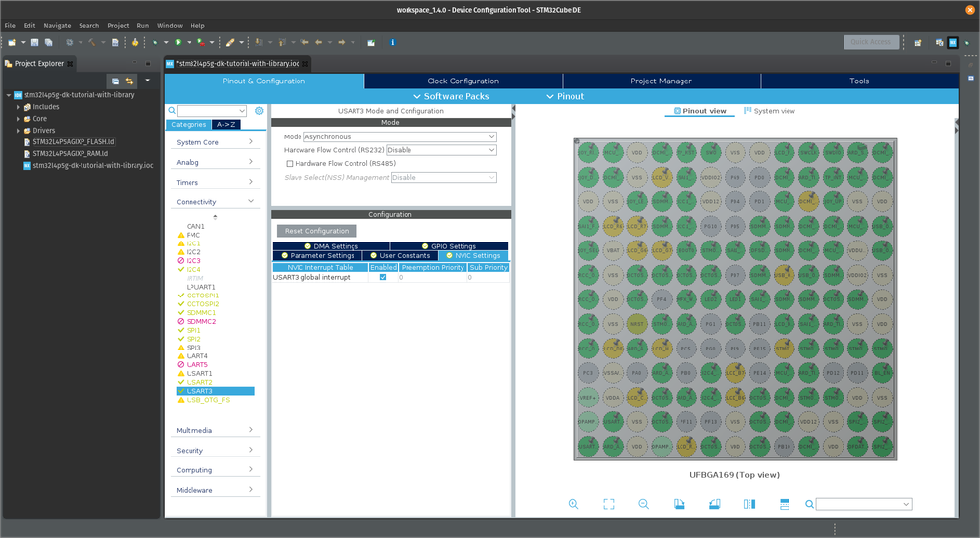The height and width of the screenshot is (538, 980).
Task: Click the Debug bug toolbar icon
Action: [x=154, y=42]
